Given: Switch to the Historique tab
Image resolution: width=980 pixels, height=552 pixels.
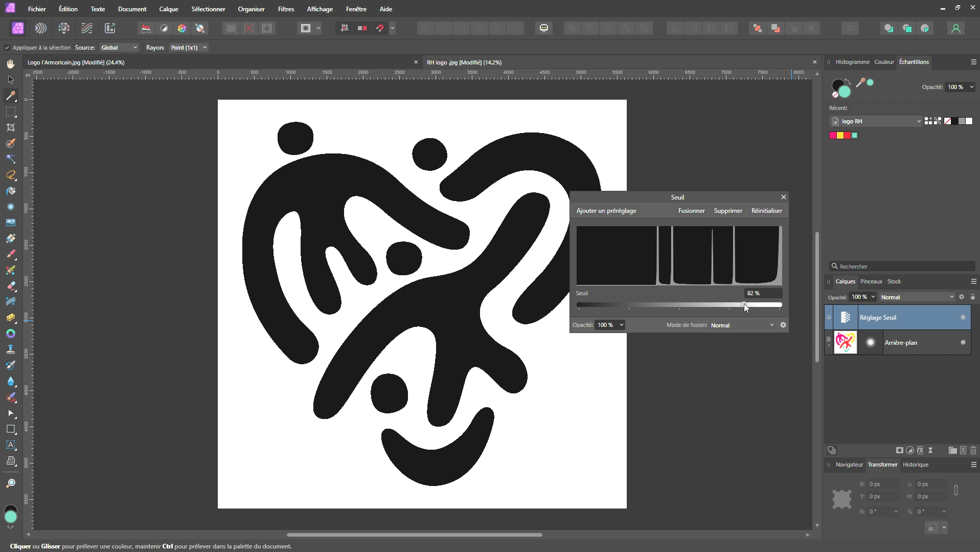Looking at the screenshot, I should coord(915,465).
